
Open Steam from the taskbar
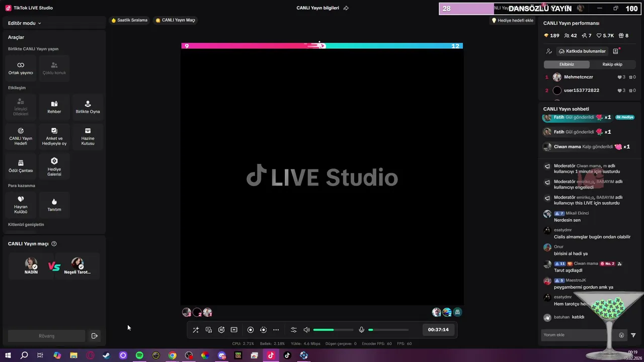106,355
